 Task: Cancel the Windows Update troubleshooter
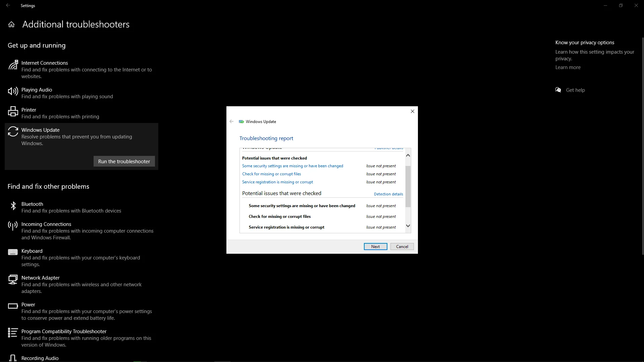click(x=402, y=247)
